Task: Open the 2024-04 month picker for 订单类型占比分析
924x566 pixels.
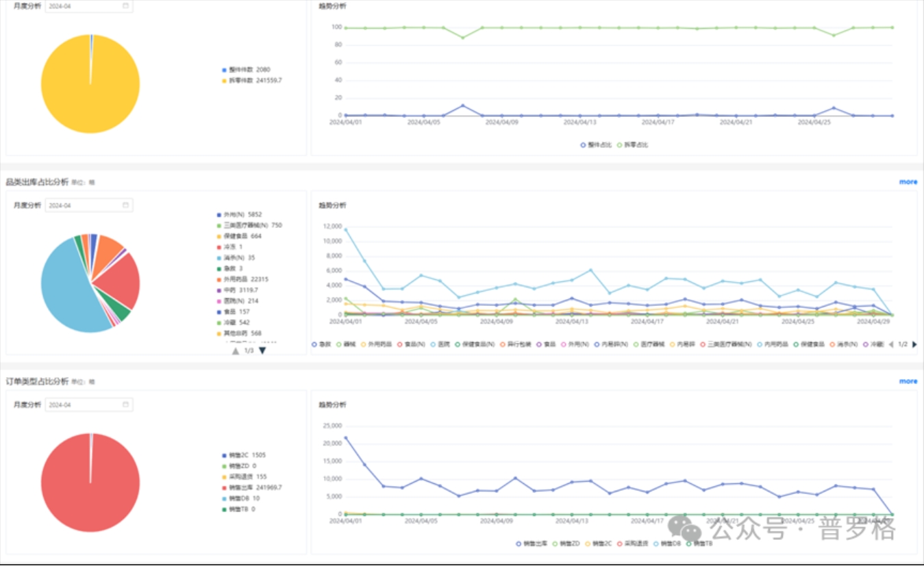Action: [84, 404]
